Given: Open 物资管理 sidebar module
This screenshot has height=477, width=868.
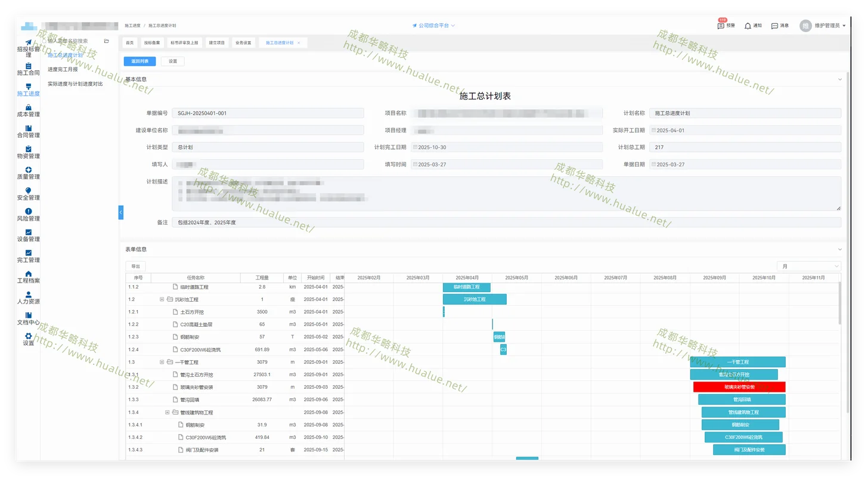Looking at the screenshot, I should click(28, 153).
